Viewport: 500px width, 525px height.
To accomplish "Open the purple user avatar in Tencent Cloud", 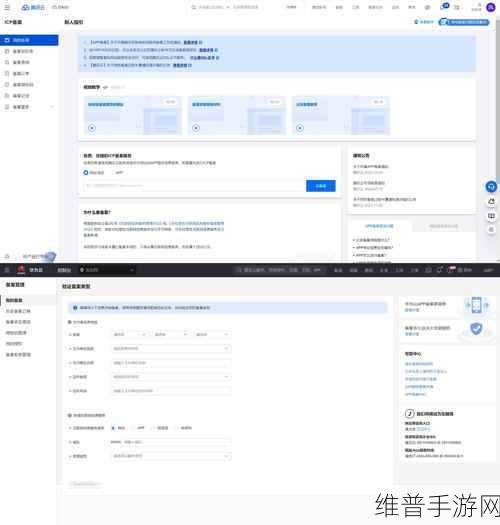I will 491,7.
